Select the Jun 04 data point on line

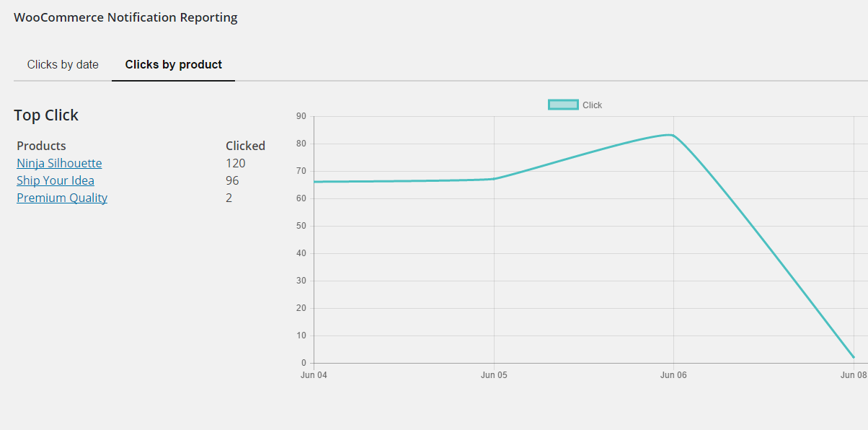coord(314,182)
